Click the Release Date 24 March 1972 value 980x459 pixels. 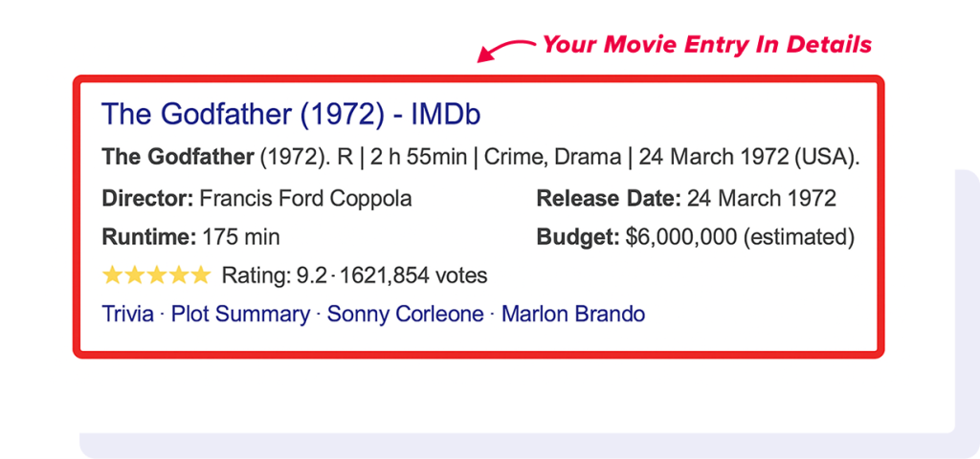click(x=762, y=199)
